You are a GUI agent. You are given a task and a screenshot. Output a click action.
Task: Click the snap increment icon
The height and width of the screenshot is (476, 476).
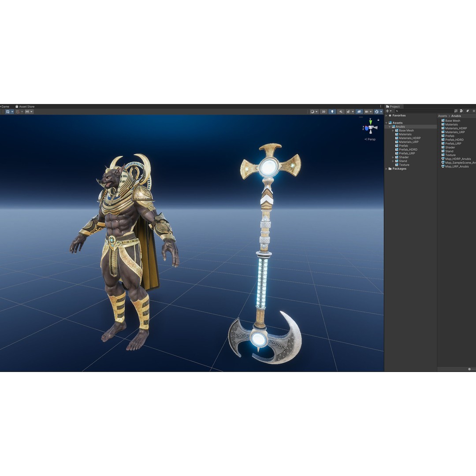pos(18,112)
